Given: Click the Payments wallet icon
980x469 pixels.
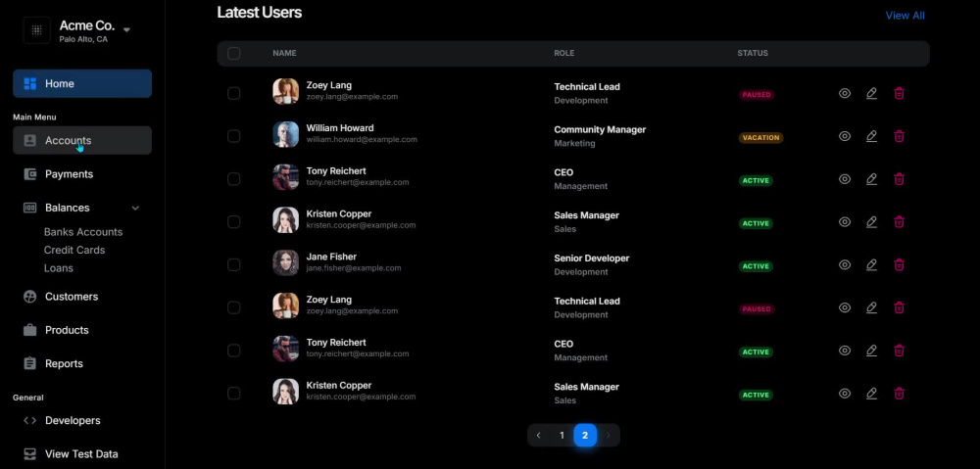Looking at the screenshot, I should click(30, 174).
